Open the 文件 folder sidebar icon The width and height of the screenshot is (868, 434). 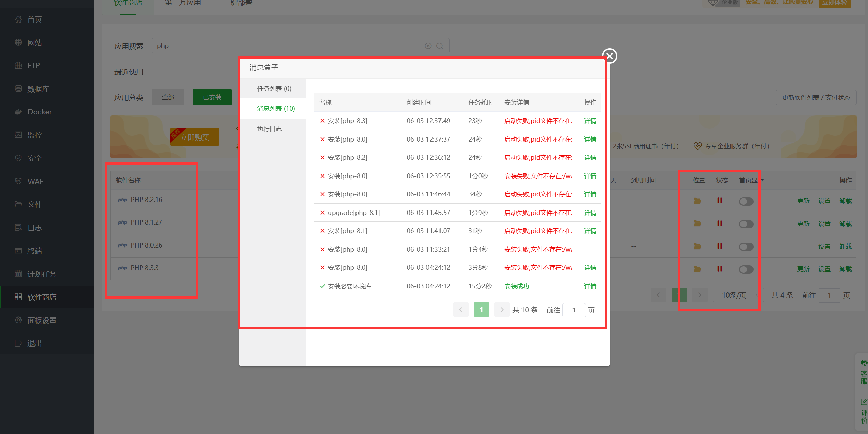pos(19,204)
